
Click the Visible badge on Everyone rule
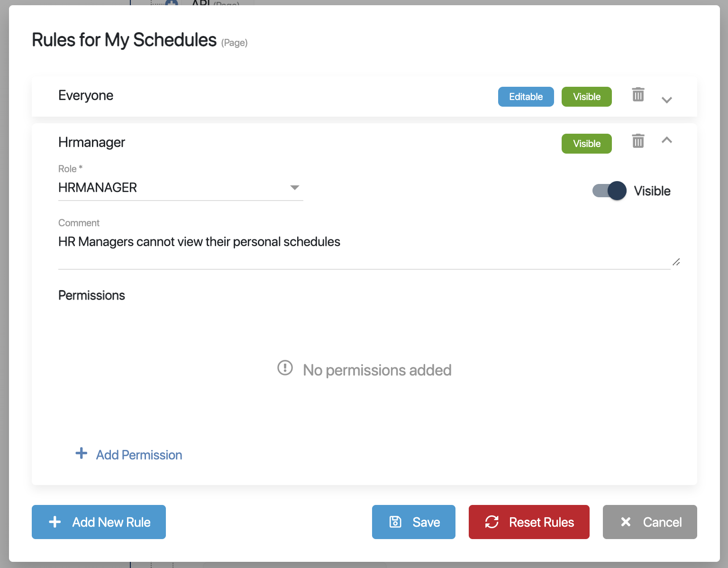(x=586, y=97)
